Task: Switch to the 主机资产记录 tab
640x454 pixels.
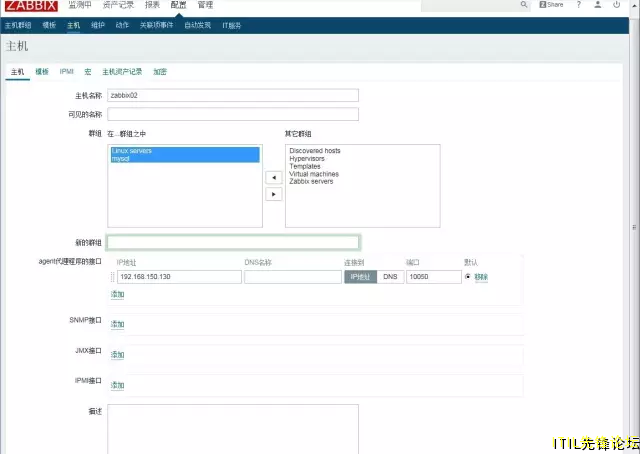Action: [x=122, y=72]
